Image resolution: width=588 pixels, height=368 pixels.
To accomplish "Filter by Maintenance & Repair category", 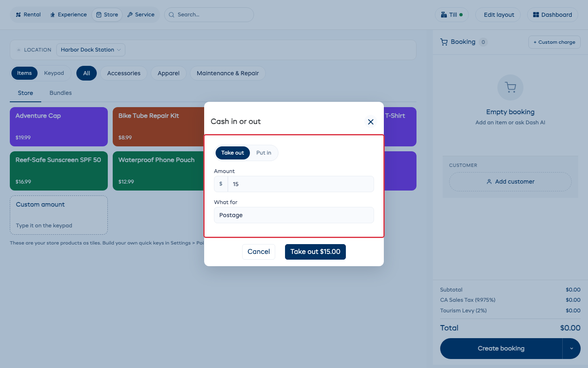I will pyautogui.click(x=228, y=73).
